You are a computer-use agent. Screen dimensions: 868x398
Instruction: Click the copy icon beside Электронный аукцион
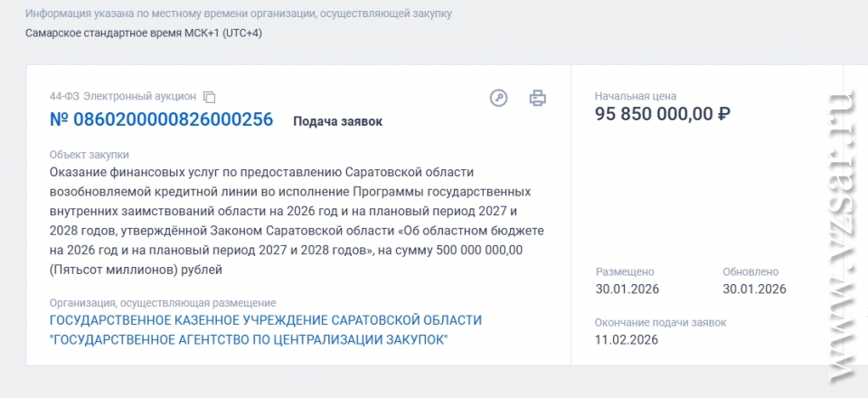coord(210,97)
